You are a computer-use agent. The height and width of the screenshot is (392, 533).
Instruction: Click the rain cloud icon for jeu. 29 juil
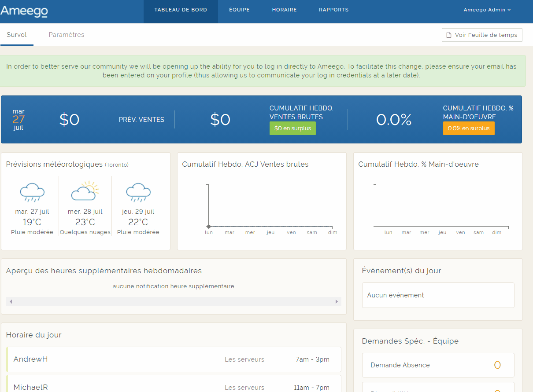[138, 192]
